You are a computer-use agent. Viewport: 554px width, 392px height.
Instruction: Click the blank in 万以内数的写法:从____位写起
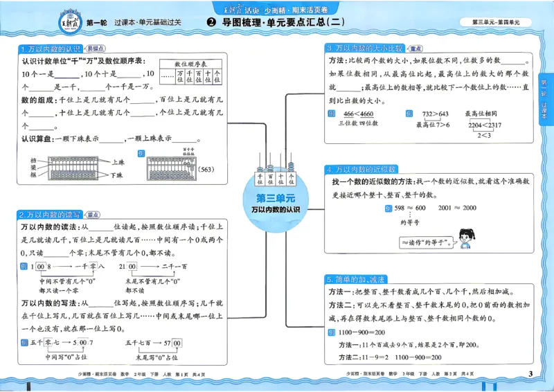click(x=100, y=303)
